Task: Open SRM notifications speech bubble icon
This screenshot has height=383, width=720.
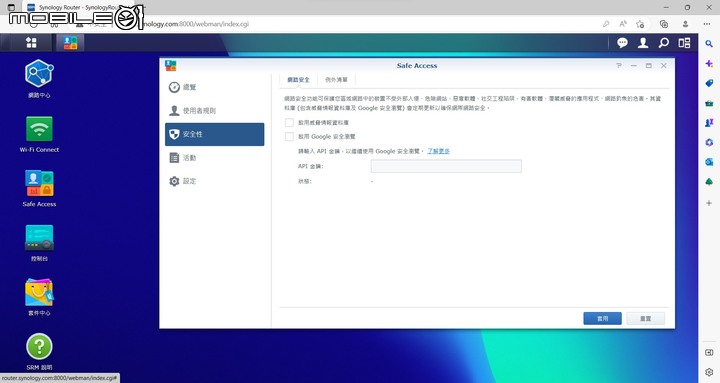Action: pos(622,43)
